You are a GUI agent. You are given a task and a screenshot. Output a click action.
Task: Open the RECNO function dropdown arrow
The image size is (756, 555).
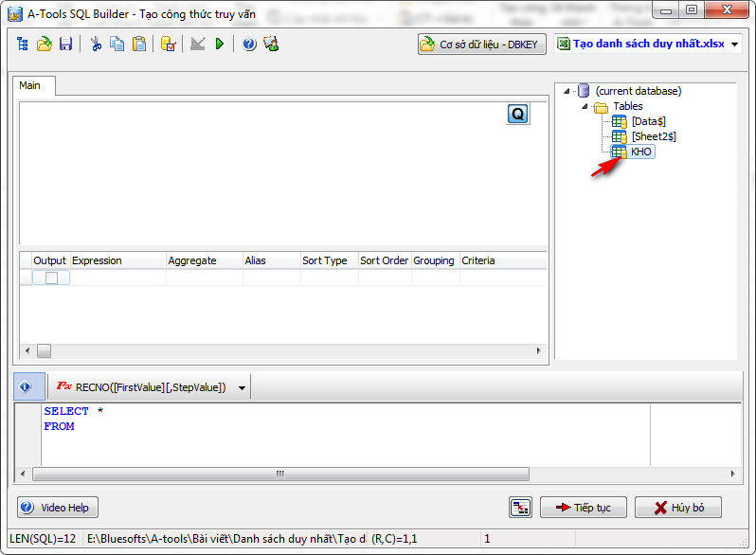[243, 387]
